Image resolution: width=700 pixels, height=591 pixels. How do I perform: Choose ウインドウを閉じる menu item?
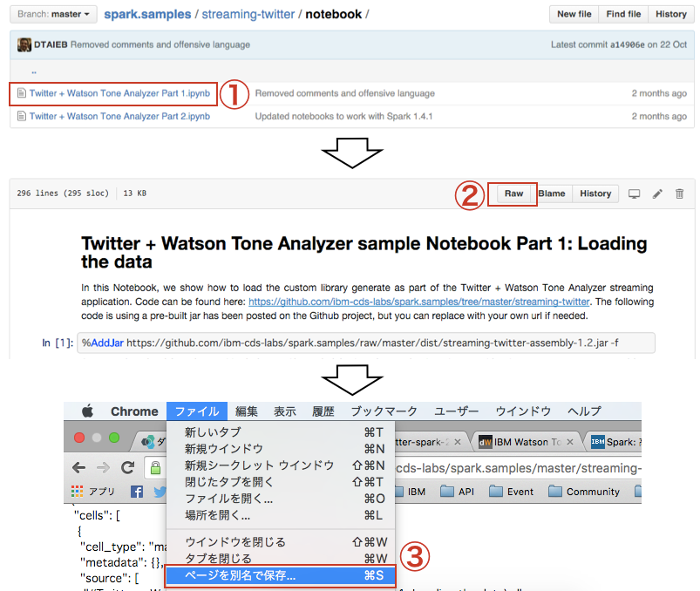click(281, 542)
